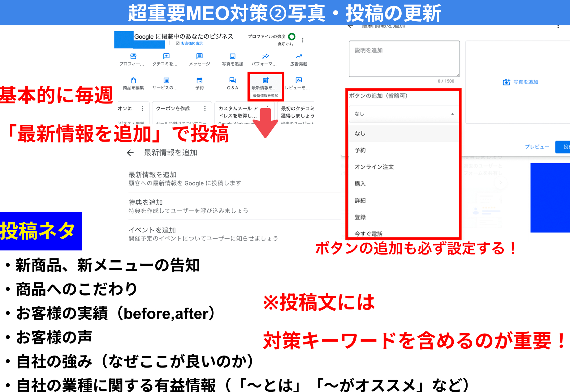
Task: Choose 最新情報を追加 post option in the list
Action: click(x=234, y=179)
